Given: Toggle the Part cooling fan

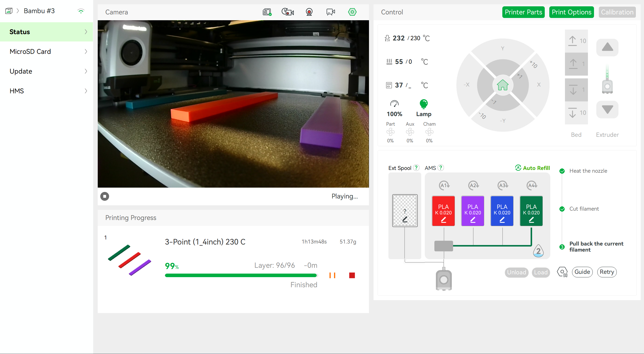Looking at the screenshot, I should [390, 132].
